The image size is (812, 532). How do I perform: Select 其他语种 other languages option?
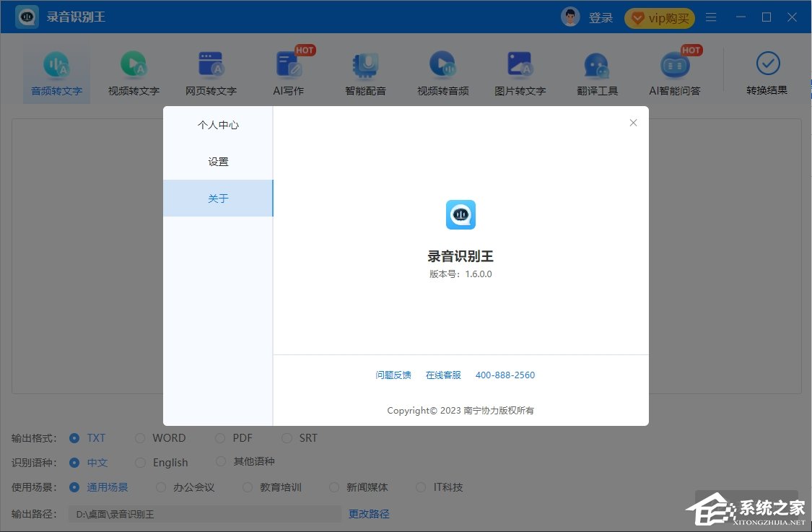245,461
